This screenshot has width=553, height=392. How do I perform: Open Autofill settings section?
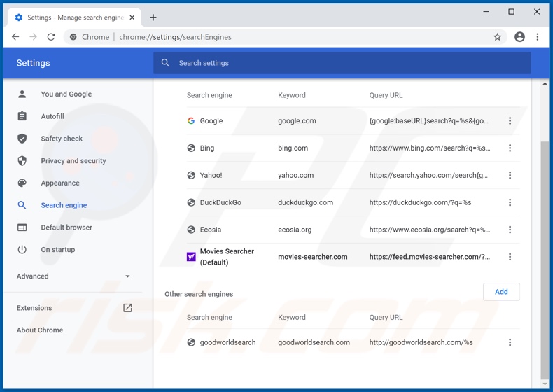(x=52, y=116)
